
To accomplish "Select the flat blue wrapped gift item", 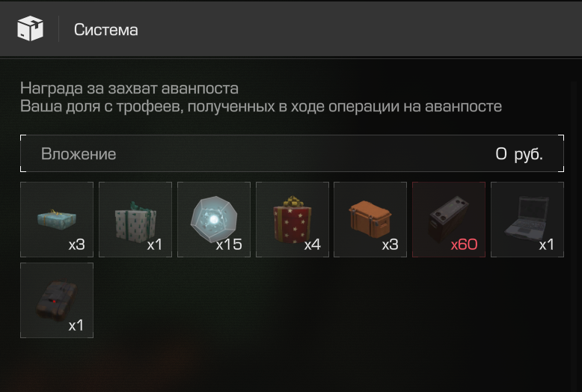I will pos(57,219).
